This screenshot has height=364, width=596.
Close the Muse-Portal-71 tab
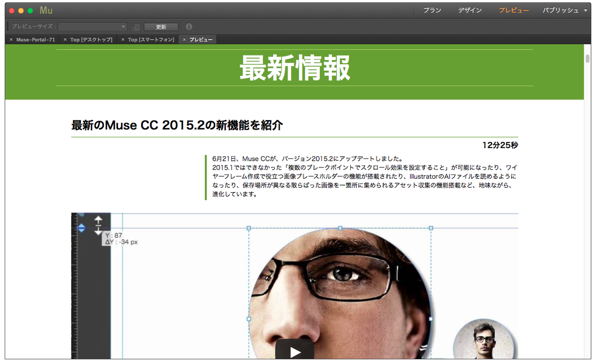pos(11,40)
